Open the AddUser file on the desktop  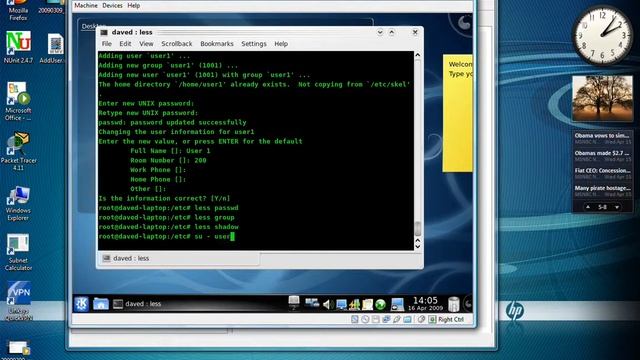click(x=54, y=48)
